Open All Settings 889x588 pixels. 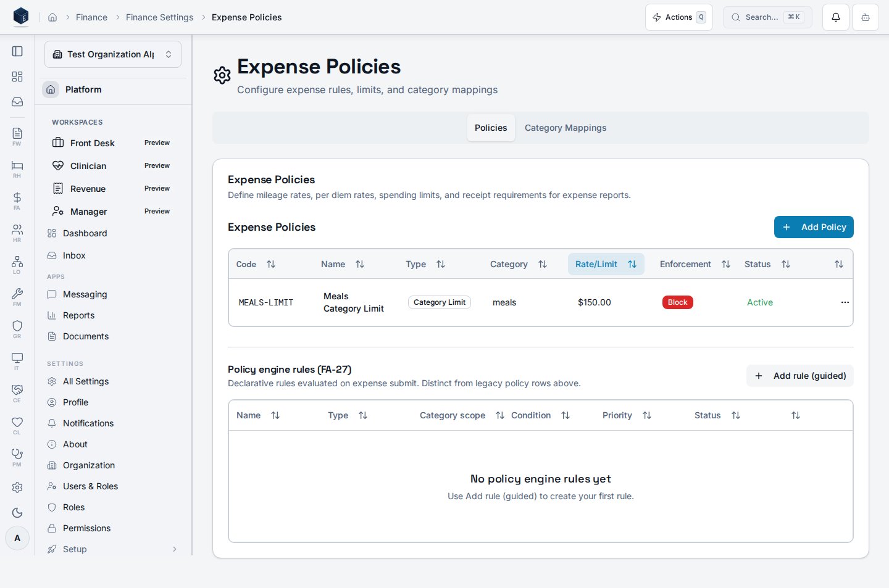pos(113,381)
